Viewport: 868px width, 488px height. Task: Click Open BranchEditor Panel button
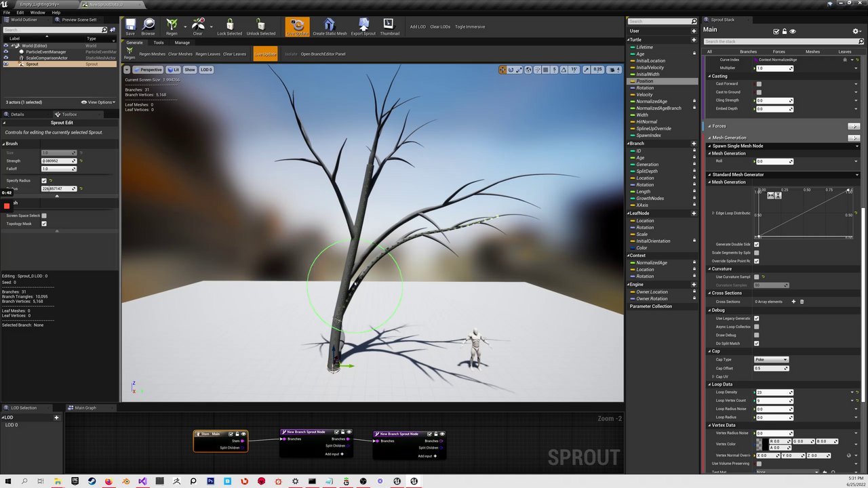point(323,54)
